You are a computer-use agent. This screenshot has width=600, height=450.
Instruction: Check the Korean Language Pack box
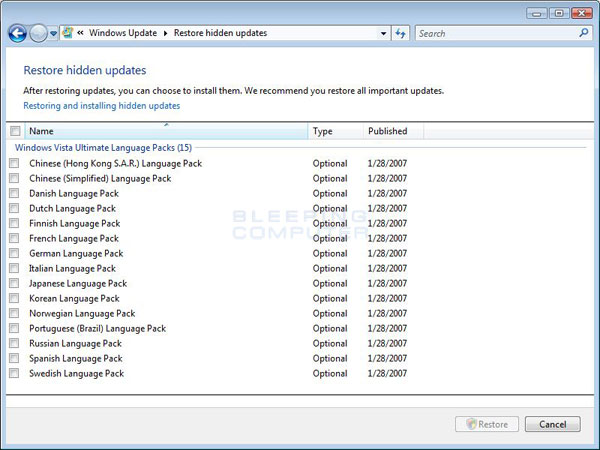tap(14, 298)
